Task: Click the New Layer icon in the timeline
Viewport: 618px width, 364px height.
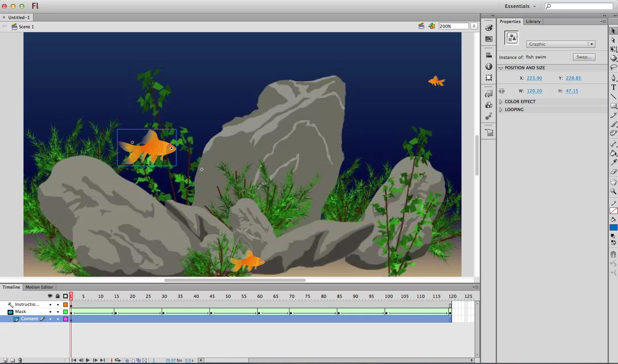Action: pyautogui.click(x=5, y=360)
